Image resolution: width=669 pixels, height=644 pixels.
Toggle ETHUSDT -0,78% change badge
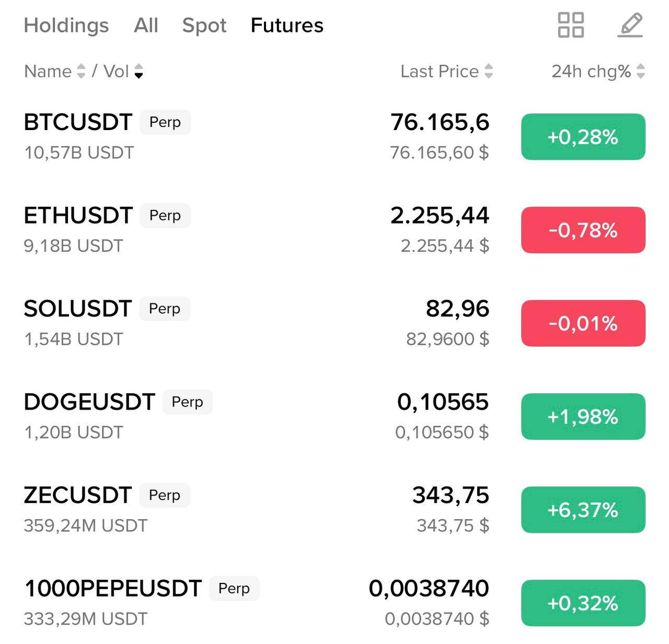[x=583, y=230]
